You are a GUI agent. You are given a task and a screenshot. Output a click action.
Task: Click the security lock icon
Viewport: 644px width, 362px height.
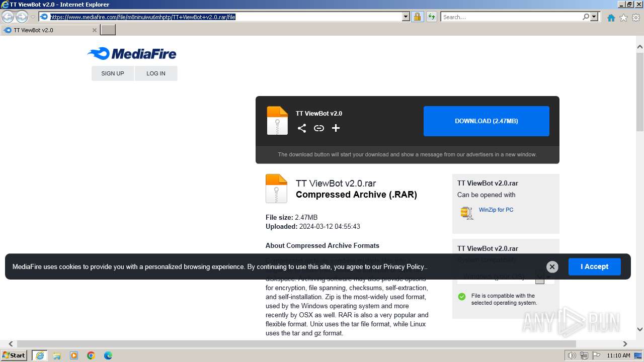(417, 17)
